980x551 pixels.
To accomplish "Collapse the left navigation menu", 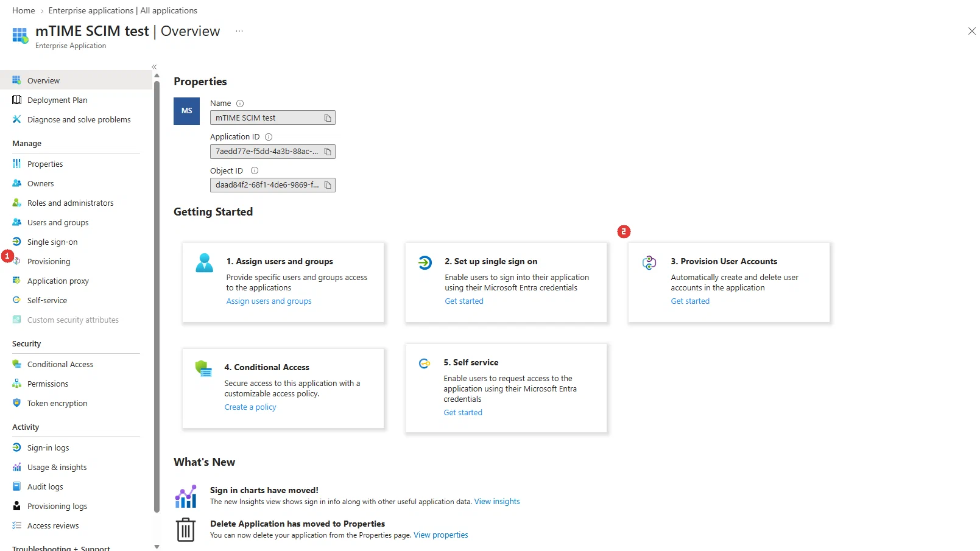I will tap(154, 67).
